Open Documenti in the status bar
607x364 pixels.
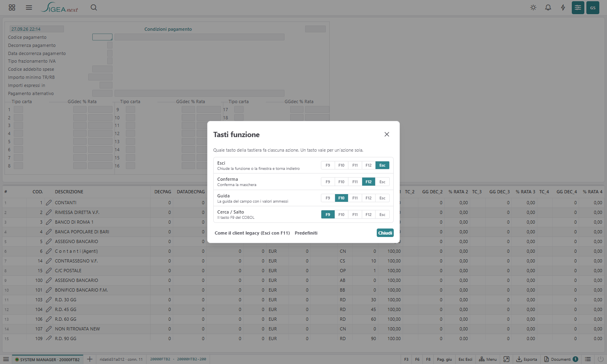coord(561,359)
